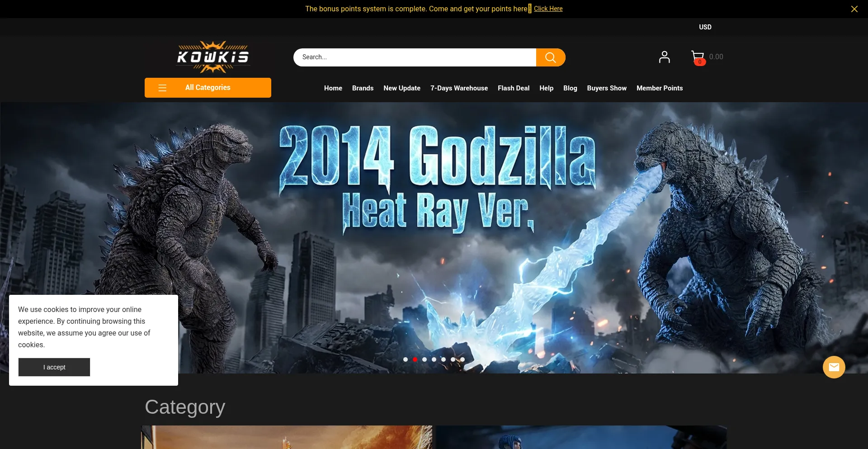The width and height of the screenshot is (868, 449).
Task: Open the Brands menu item
Action: coord(363,88)
